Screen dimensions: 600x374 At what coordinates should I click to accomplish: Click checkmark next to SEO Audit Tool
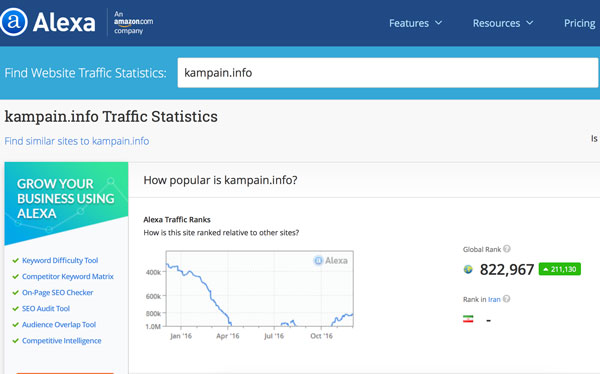[15, 309]
